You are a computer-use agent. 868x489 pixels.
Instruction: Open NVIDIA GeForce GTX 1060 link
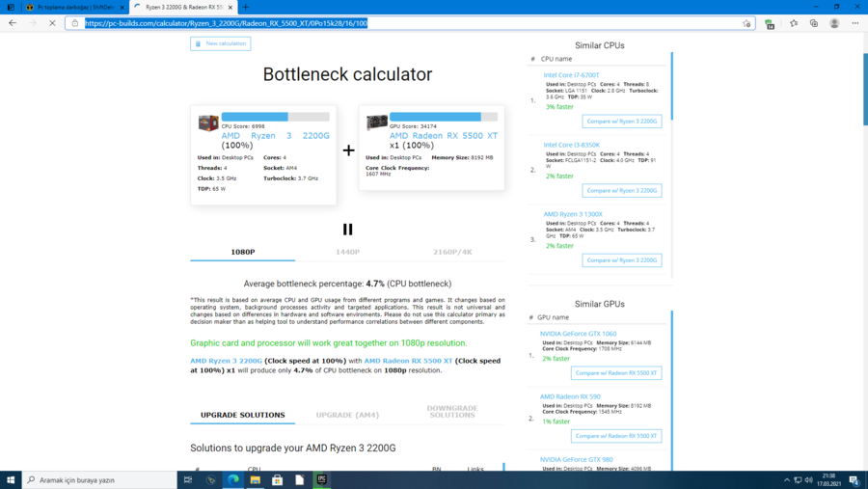tap(578, 334)
